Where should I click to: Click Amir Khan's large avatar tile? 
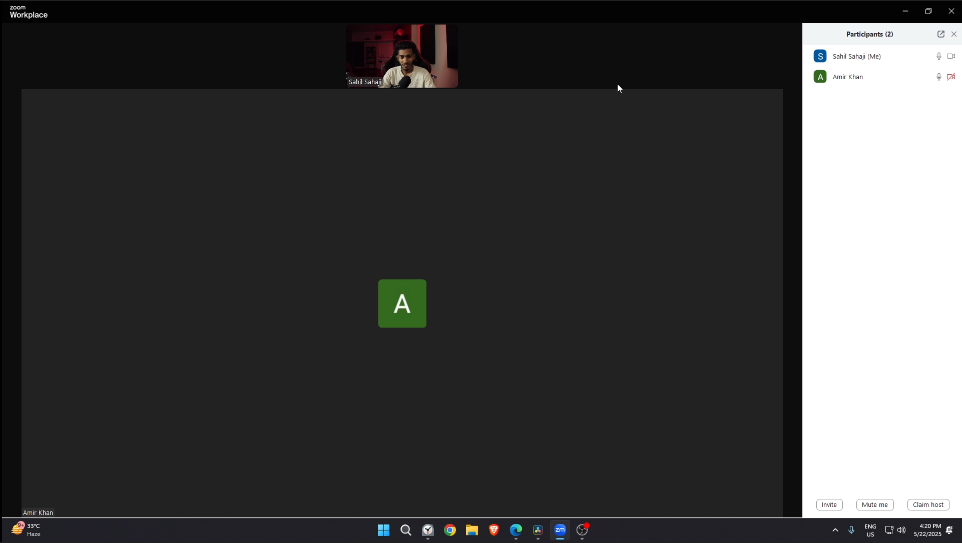pos(402,304)
